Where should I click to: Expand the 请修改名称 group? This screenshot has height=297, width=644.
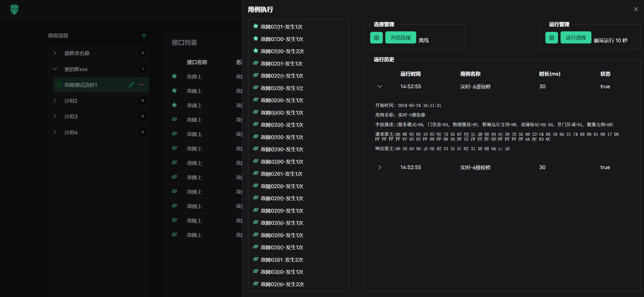click(55, 53)
